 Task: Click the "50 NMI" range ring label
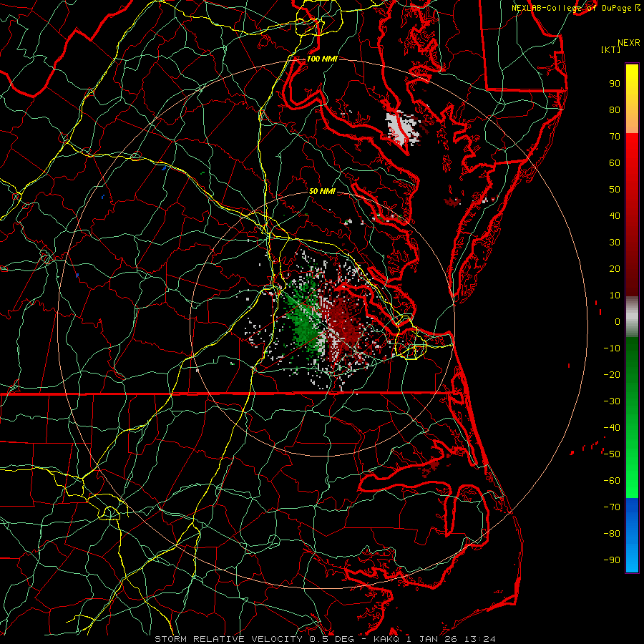coord(323,191)
